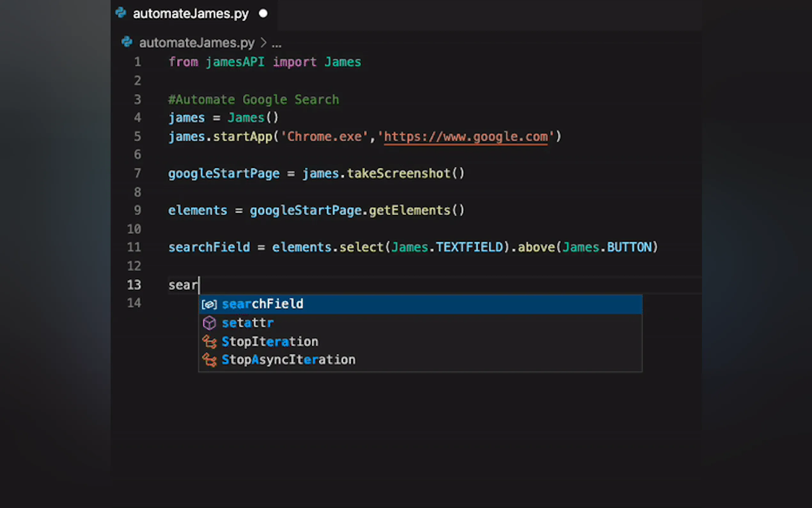Click the cube icon beside setattr suggestion
The width and height of the screenshot is (812, 508).
209,323
